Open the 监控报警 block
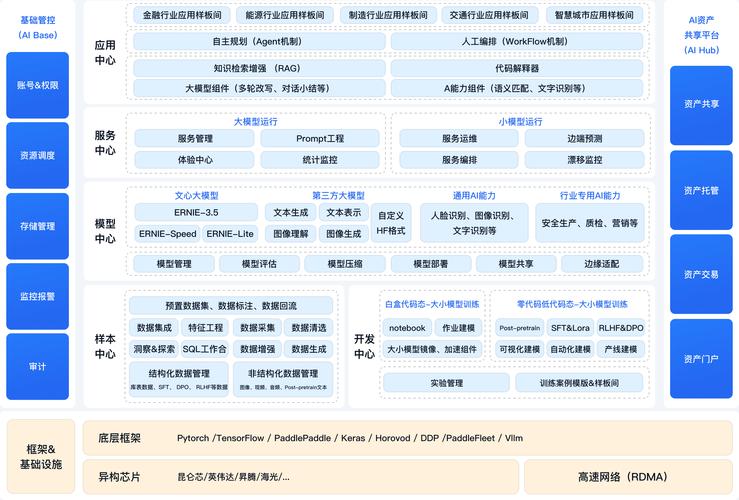The height and width of the screenshot is (500, 739). pos(37,296)
